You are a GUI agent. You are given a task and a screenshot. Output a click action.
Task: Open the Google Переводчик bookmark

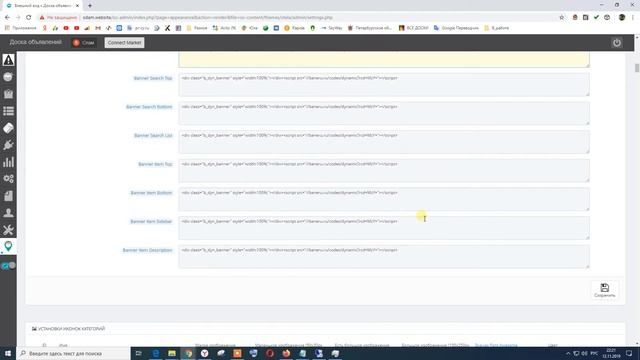pos(456,28)
